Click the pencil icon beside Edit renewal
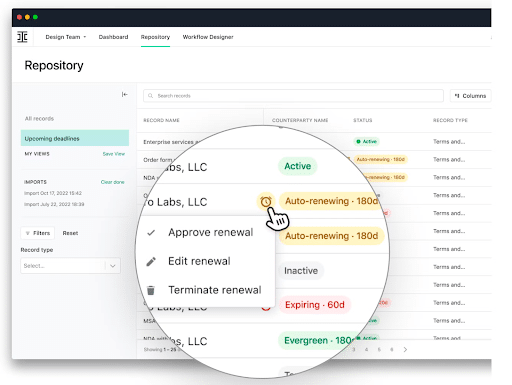The image size is (512, 385). [151, 261]
